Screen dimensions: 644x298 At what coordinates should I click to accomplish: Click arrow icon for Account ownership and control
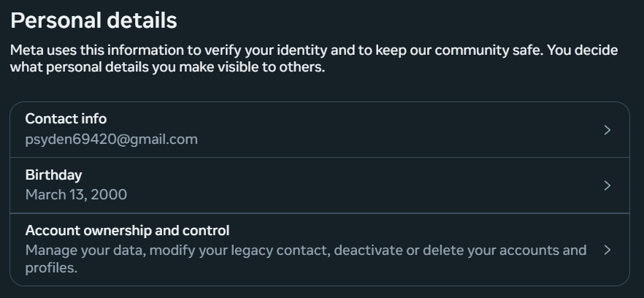[x=607, y=250]
